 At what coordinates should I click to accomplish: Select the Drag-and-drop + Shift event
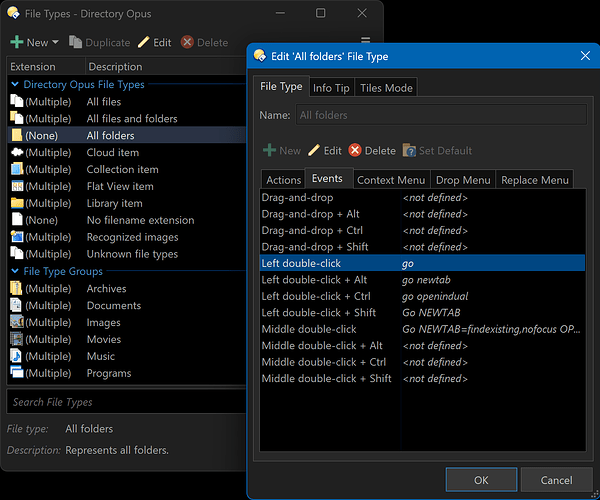[422, 247]
